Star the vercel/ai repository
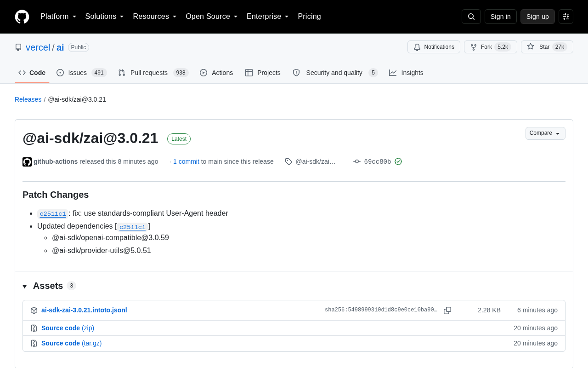 point(547,47)
